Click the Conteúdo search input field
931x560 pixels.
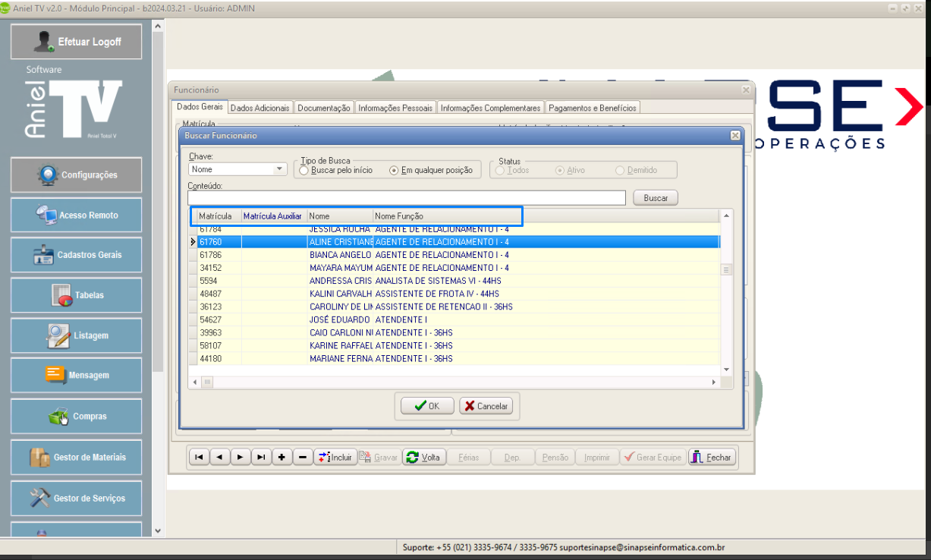410,198
